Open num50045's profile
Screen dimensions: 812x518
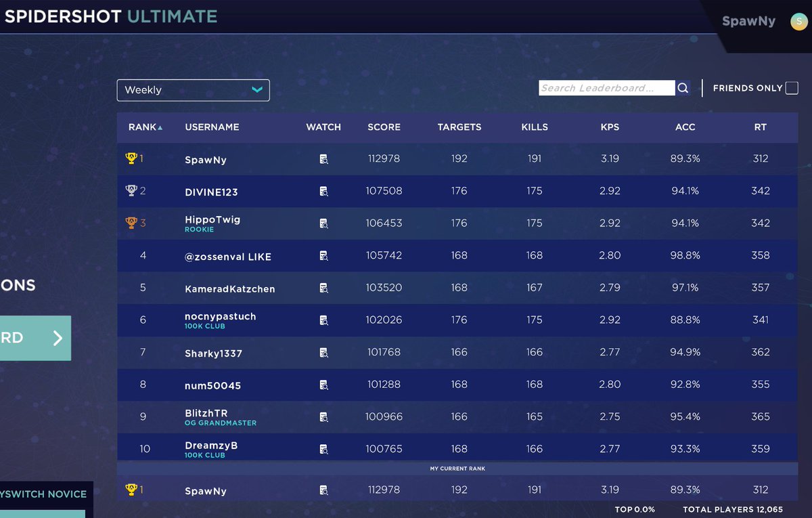[213, 385]
